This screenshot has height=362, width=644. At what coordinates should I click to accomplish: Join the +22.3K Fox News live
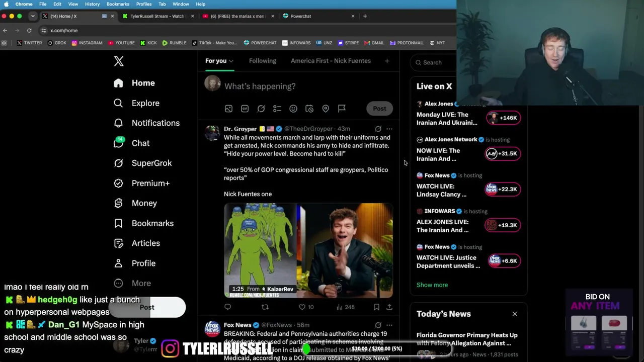point(503,190)
